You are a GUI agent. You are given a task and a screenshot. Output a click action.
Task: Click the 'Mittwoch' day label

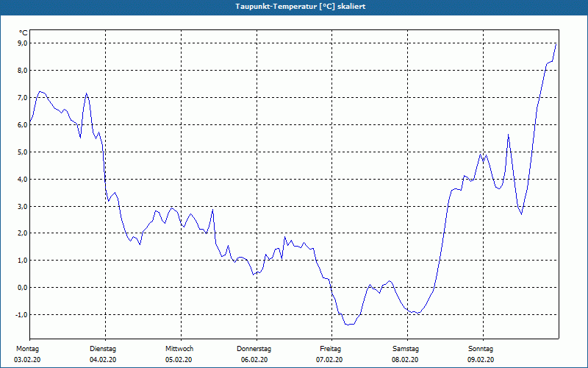[179, 349]
